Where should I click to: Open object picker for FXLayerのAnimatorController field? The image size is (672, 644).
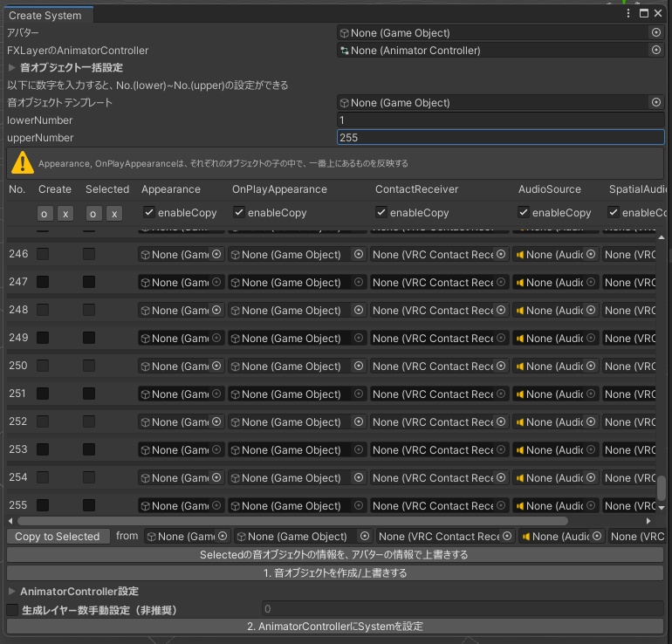coord(655,50)
